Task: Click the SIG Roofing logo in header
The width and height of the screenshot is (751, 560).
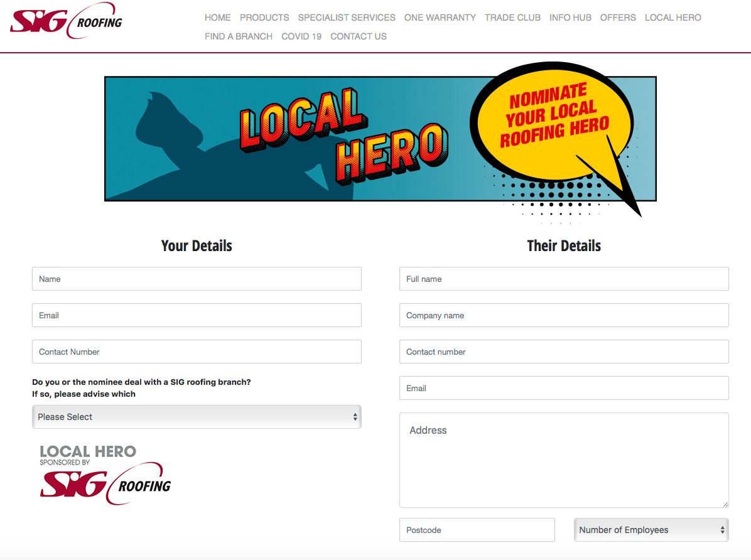Action: click(66, 21)
